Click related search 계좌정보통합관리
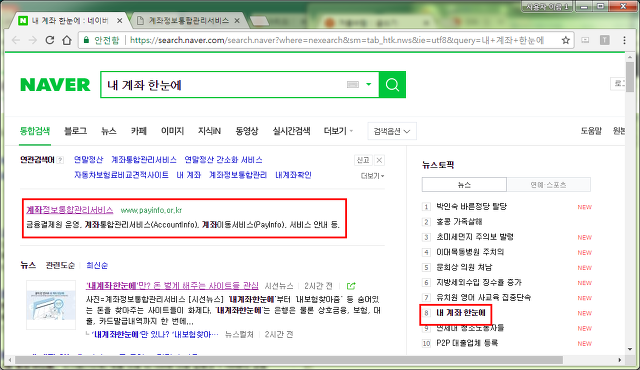 point(238,175)
